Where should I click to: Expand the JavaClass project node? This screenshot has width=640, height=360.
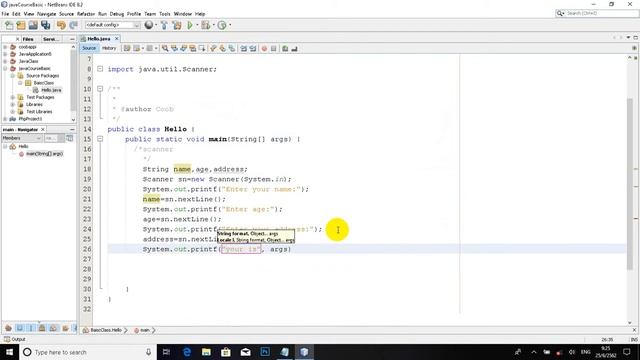tap(5, 61)
